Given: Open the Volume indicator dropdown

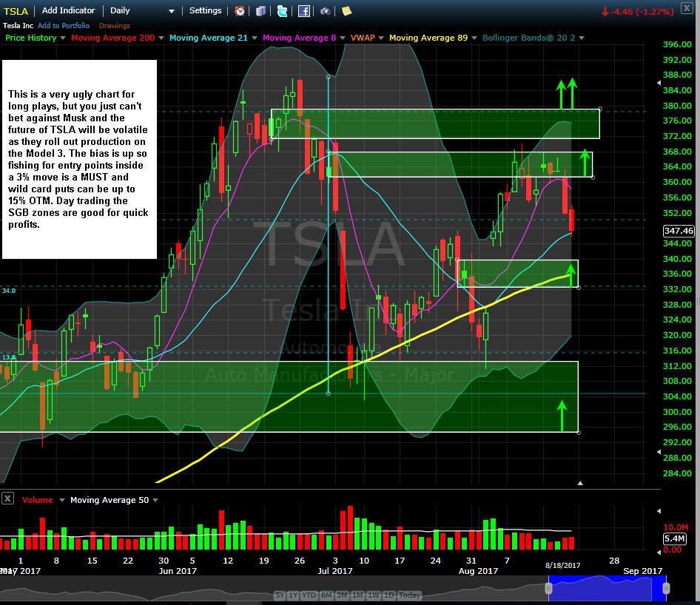Looking at the screenshot, I should point(62,500).
